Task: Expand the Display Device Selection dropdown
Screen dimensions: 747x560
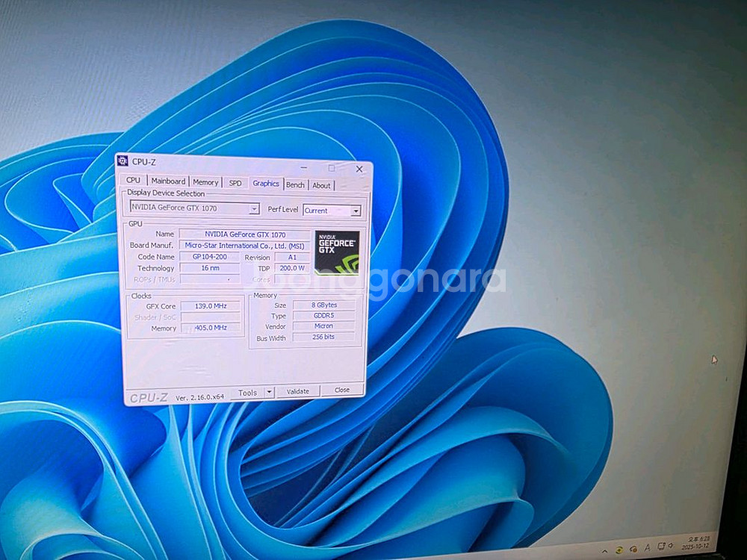Action: tap(254, 209)
